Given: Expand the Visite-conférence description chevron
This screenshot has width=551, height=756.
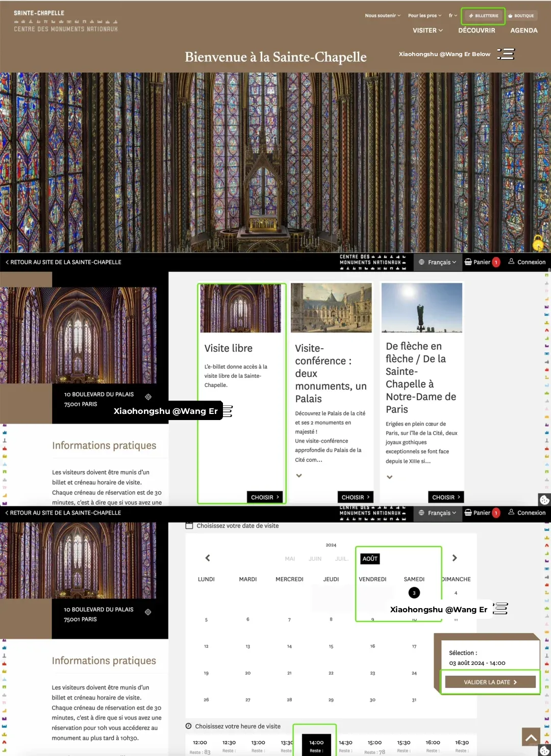Looking at the screenshot, I should [299, 475].
